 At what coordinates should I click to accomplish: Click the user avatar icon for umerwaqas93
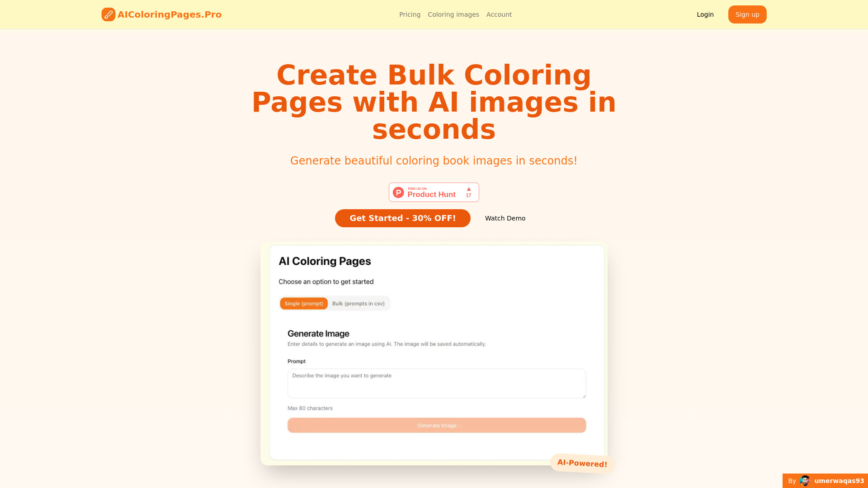(x=805, y=481)
